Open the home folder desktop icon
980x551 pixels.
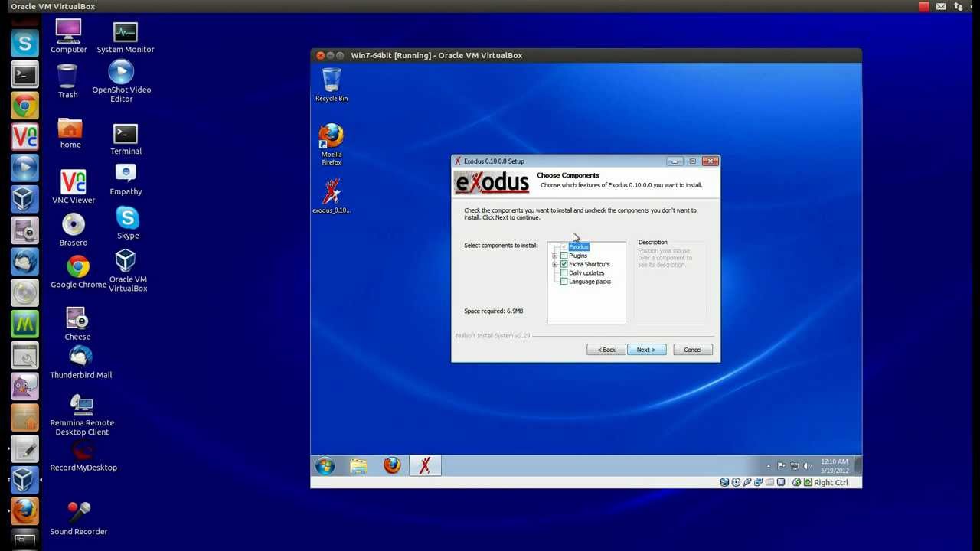pos(70,133)
